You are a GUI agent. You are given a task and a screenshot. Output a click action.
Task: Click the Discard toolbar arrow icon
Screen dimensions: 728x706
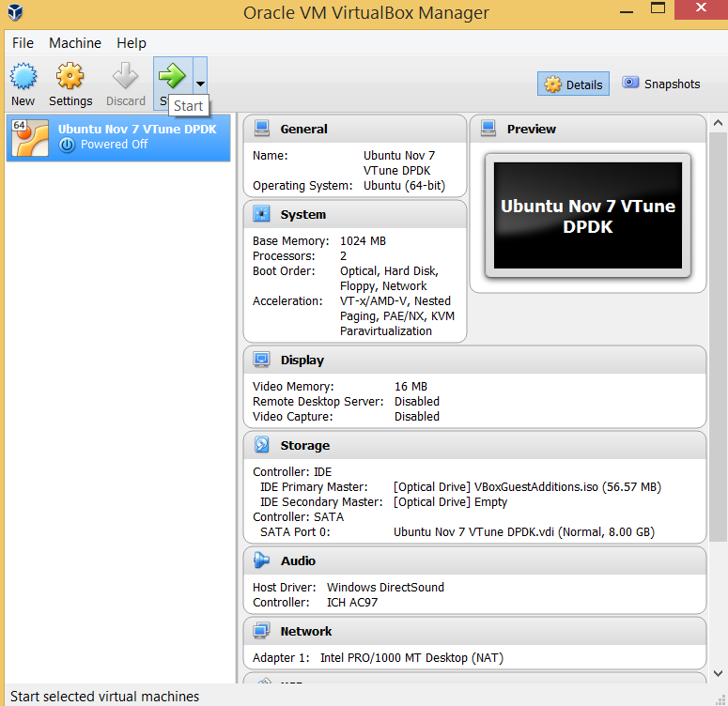(125, 76)
